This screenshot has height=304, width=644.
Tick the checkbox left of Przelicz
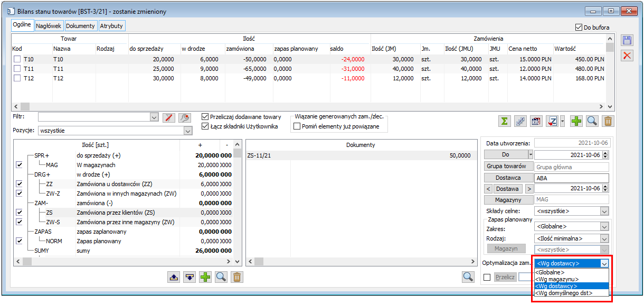click(x=487, y=277)
